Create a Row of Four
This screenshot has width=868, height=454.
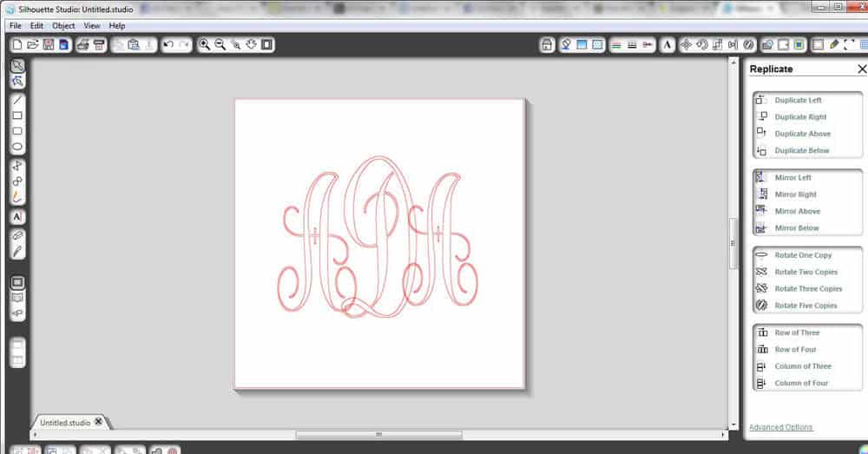795,349
